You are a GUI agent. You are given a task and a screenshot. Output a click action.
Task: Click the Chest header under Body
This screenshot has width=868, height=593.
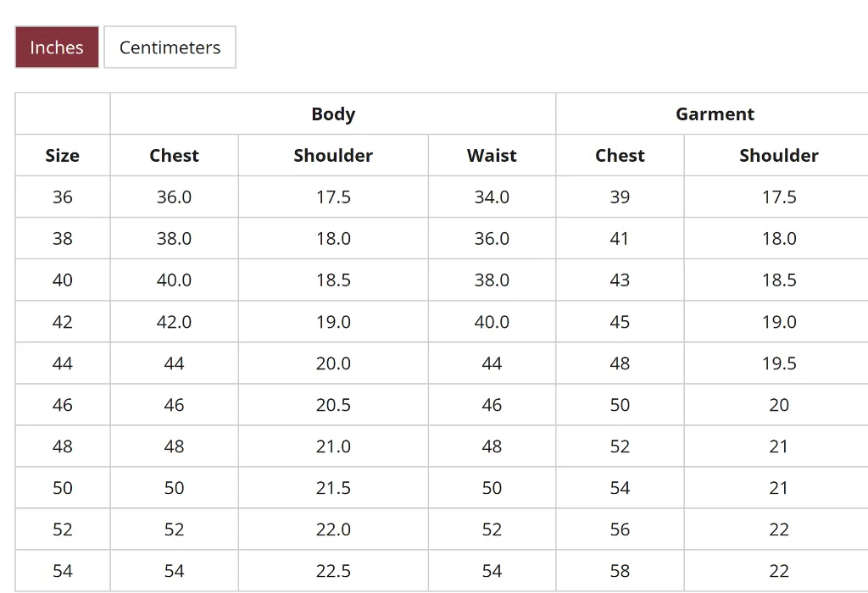(x=173, y=155)
